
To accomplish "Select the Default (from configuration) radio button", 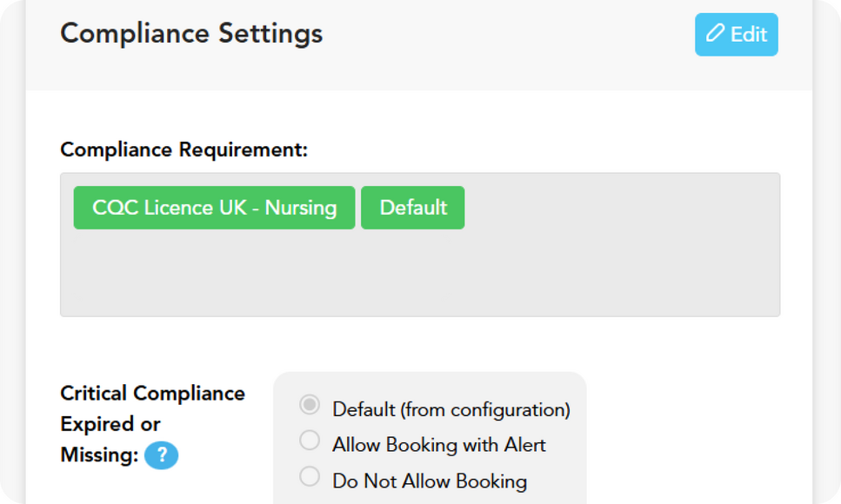I will pos(310,405).
